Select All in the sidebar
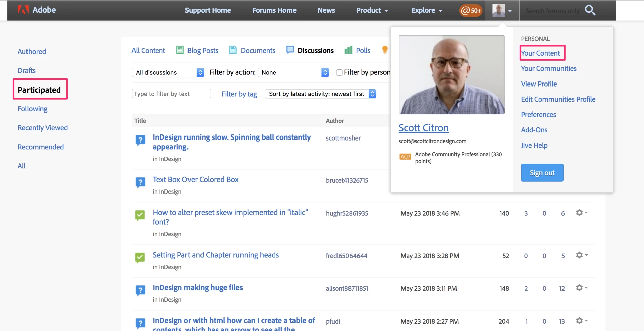The width and height of the screenshot is (644, 331). [22, 166]
